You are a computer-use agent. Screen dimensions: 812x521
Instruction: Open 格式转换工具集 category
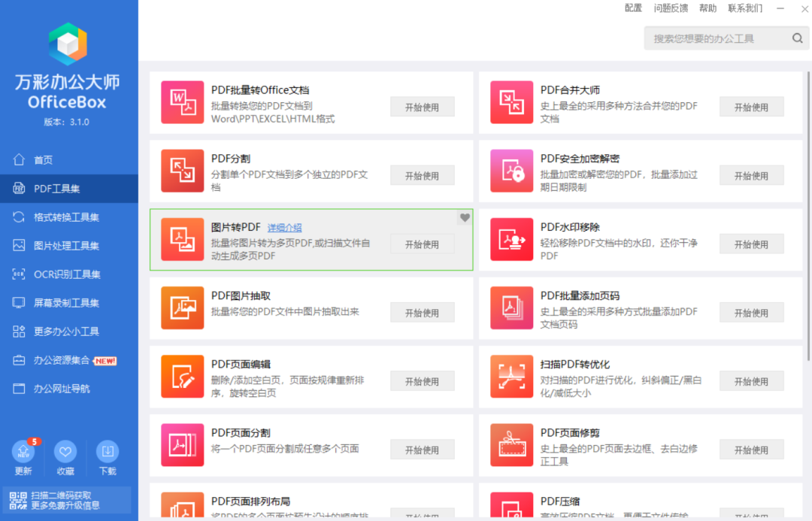(x=69, y=217)
